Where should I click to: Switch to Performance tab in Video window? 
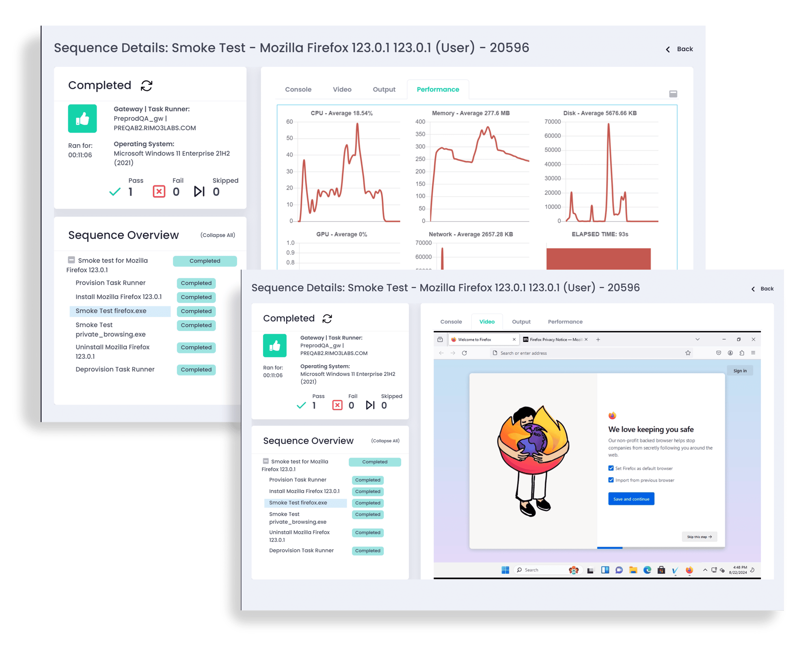tap(565, 322)
